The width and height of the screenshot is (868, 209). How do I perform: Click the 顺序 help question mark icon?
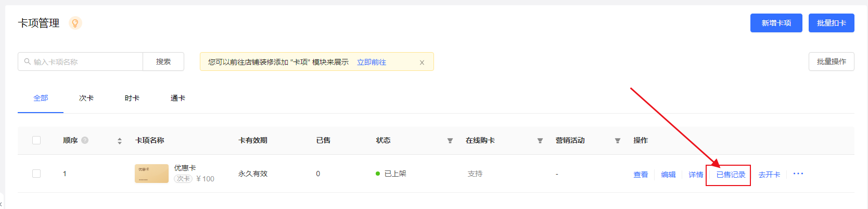pyautogui.click(x=85, y=140)
